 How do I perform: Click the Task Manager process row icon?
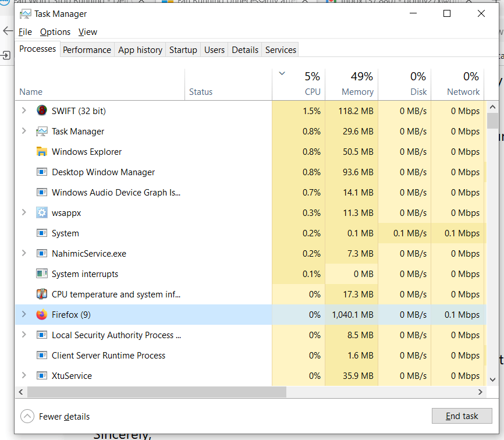point(42,131)
